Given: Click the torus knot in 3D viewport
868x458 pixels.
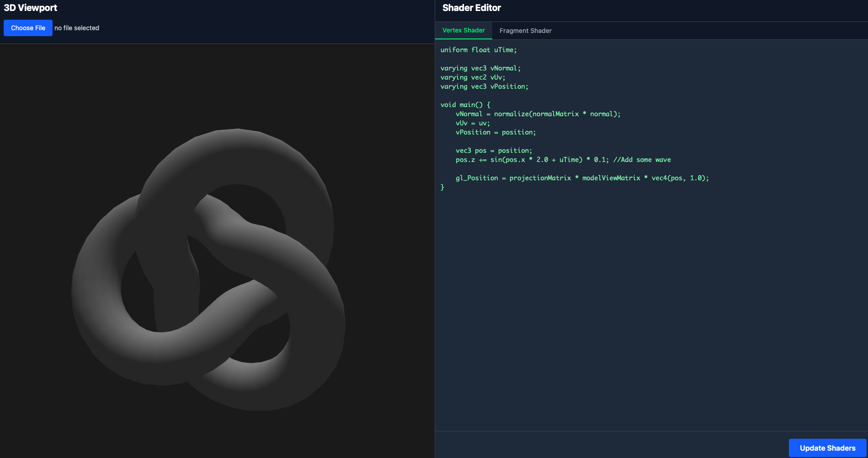Looking at the screenshot, I should tap(208, 269).
